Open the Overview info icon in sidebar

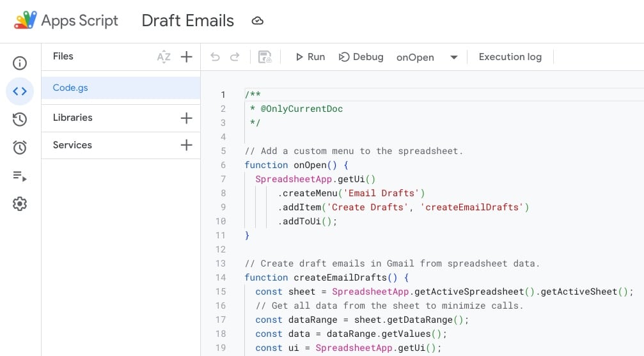20,63
